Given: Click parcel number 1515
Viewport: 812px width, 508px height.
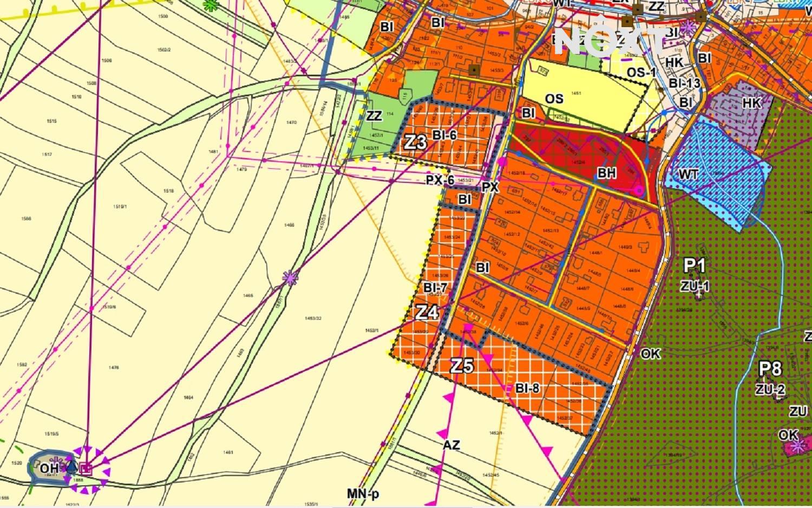Looking at the screenshot, I should 51,121.
